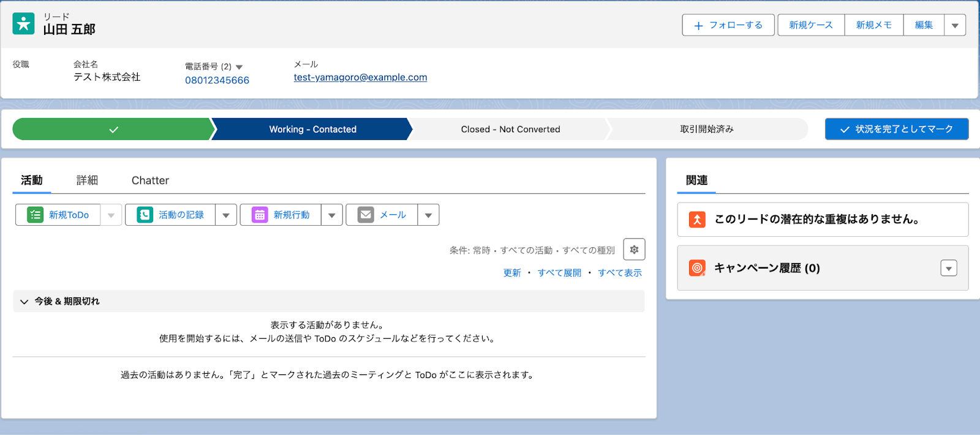The image size is (980, 435).
Task: Open the dropdown arrow beside 活動の記録
Action: click(226, 215)
